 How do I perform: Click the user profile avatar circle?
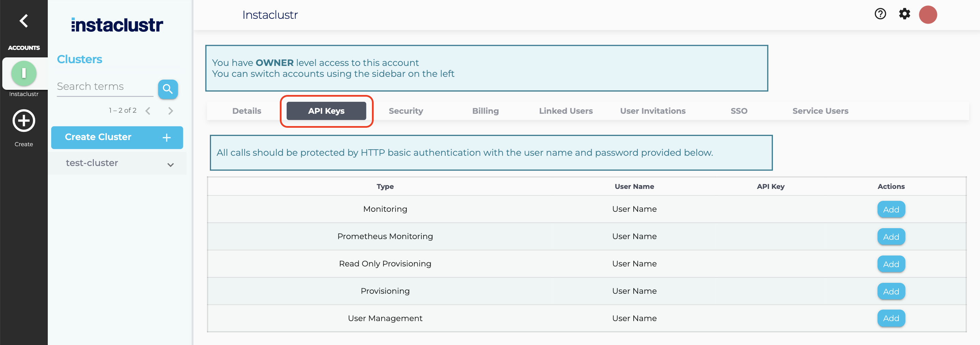coord(928,14)
